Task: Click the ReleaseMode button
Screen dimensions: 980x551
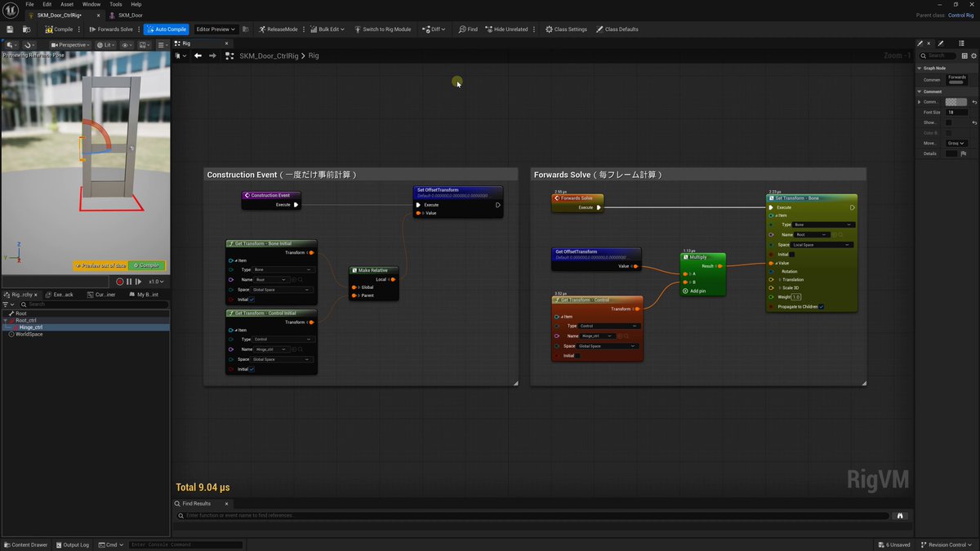Action: tap(278, 29)
